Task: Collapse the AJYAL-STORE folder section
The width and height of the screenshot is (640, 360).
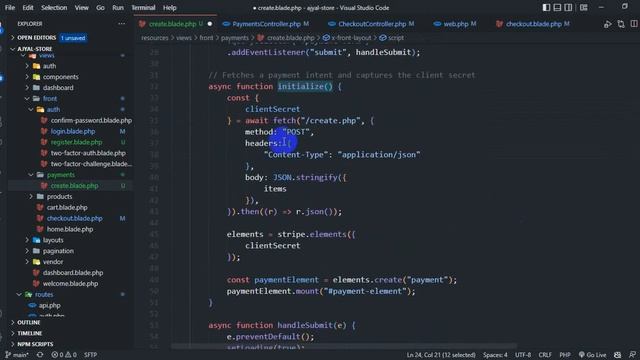Action: pyautogui.click(x=34, y=49)
